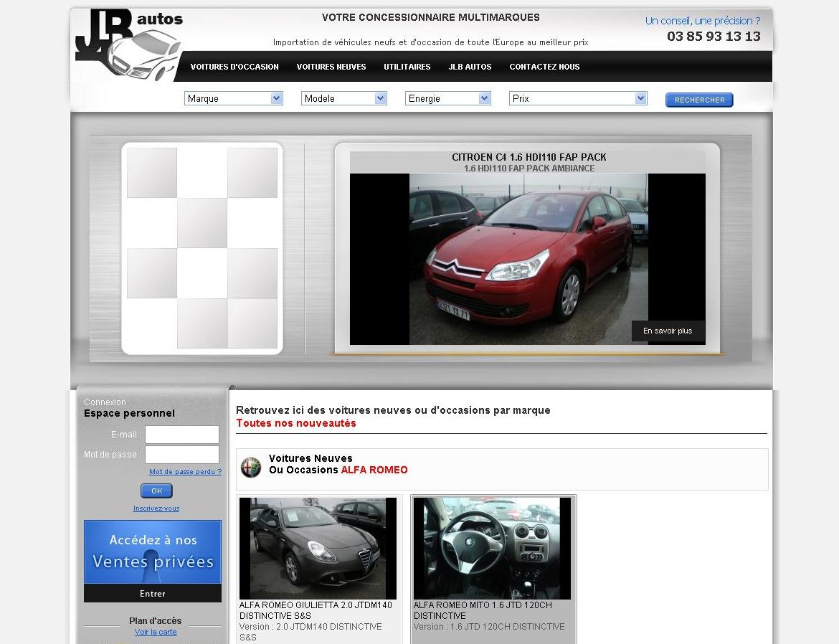Image resolution: width=839 pixels, height=644 pixels.
Task: Open the Voitures d'occasion menu
Action: click(x=234, y=67)
